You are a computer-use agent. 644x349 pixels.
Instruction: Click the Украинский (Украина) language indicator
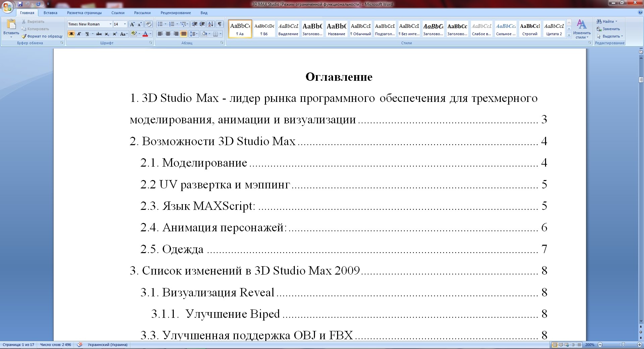pyautogui.click(x=107, y=345)
